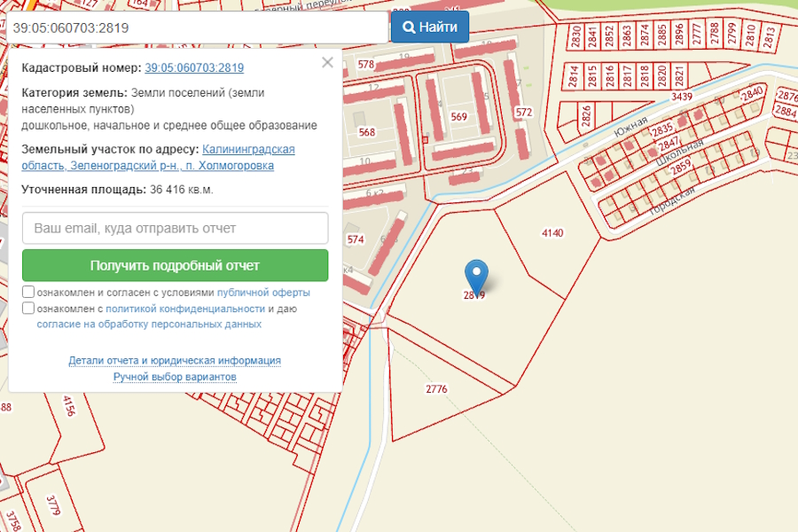Select land parcel 2776 on the map
Screen dimensions: 798x532
[436, 389]
